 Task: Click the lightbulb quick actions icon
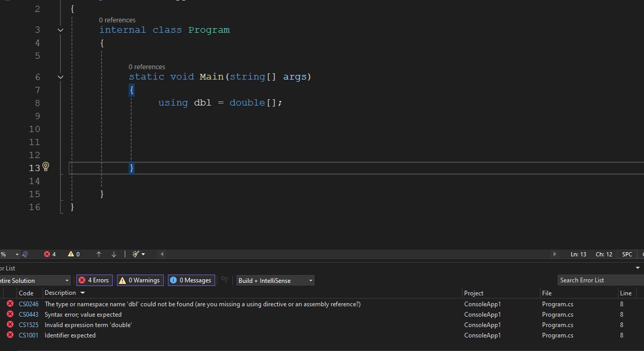click(x=46, y=166)
